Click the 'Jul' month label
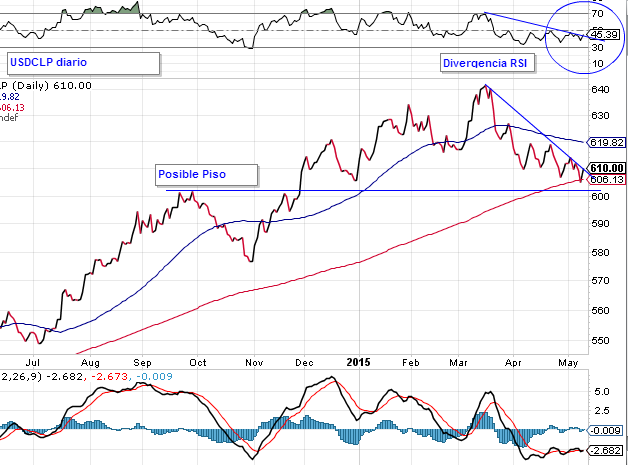Image resolution: width=628 pixels, height=465 pixels. [33, 363]
